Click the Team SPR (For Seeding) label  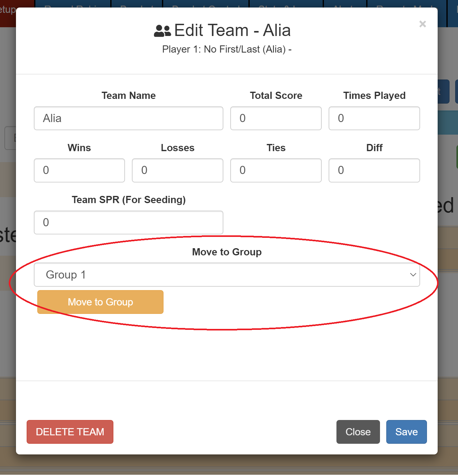point(128,200)
